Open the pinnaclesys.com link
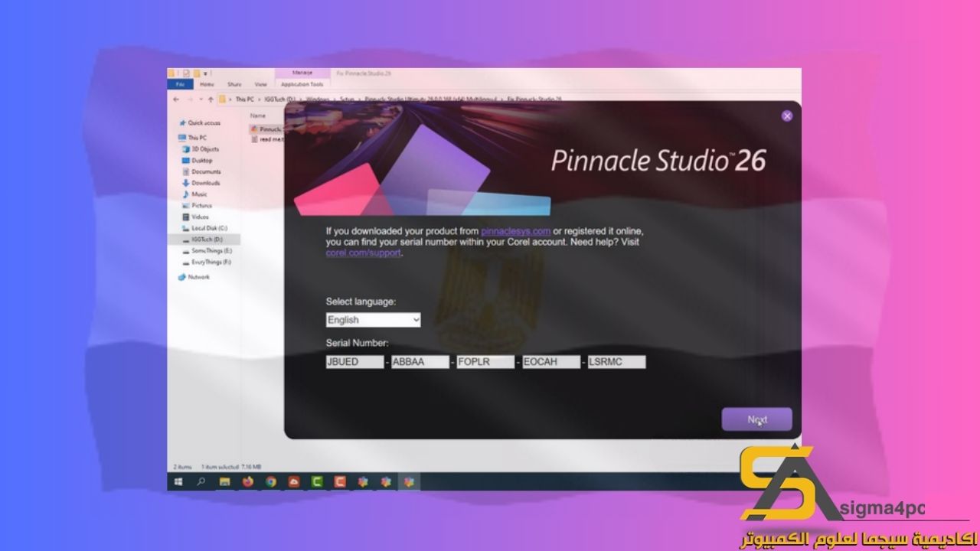The image size is (980, 551). coord(516,231)
